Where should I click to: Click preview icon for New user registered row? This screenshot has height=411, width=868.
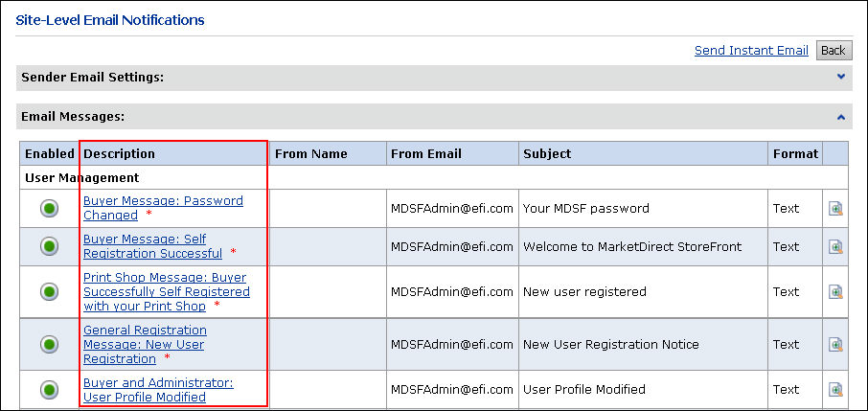[x=835, y=292]
